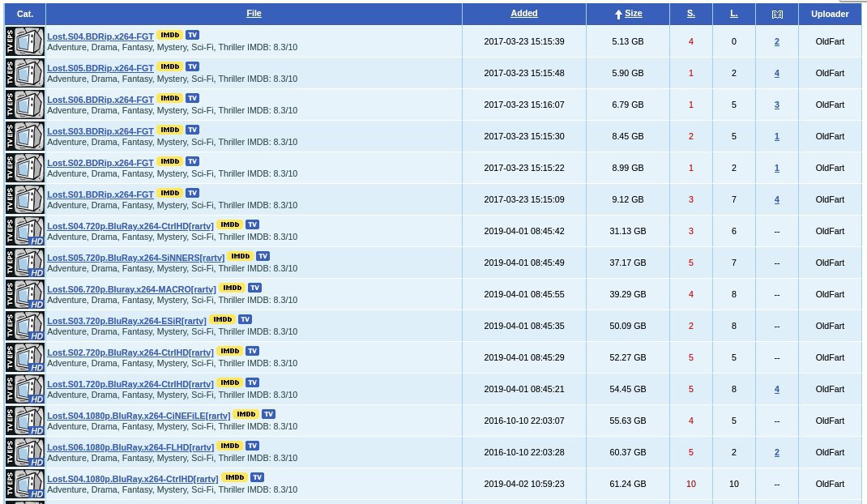Click the Cat. column header

tap(25, 14)
